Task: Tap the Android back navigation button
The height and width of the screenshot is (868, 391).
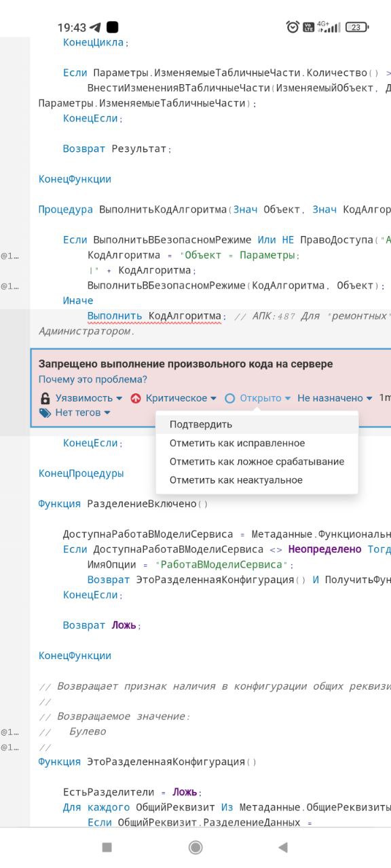Action: point(283,847)
